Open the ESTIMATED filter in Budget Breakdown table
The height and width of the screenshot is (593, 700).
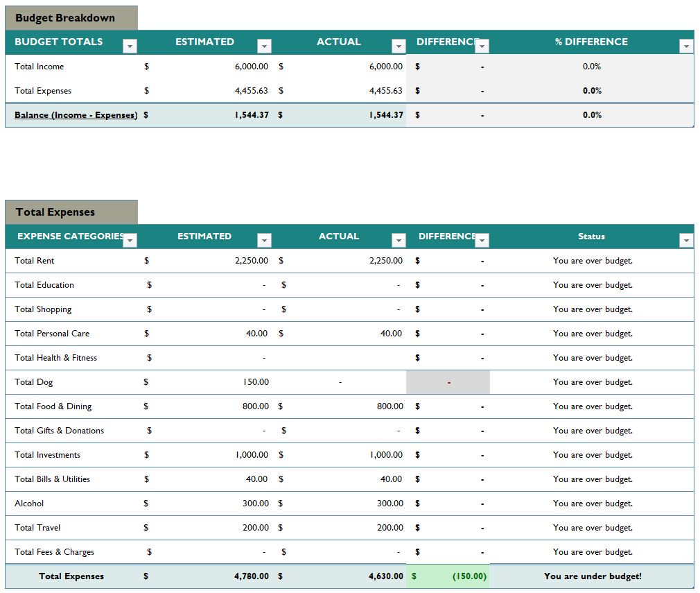tap(264, 46)
